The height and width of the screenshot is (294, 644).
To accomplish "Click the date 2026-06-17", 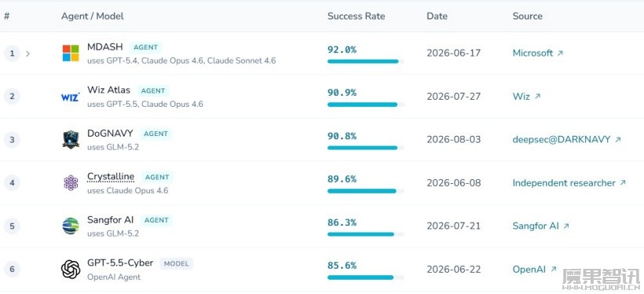I will [x=453, y=53].
